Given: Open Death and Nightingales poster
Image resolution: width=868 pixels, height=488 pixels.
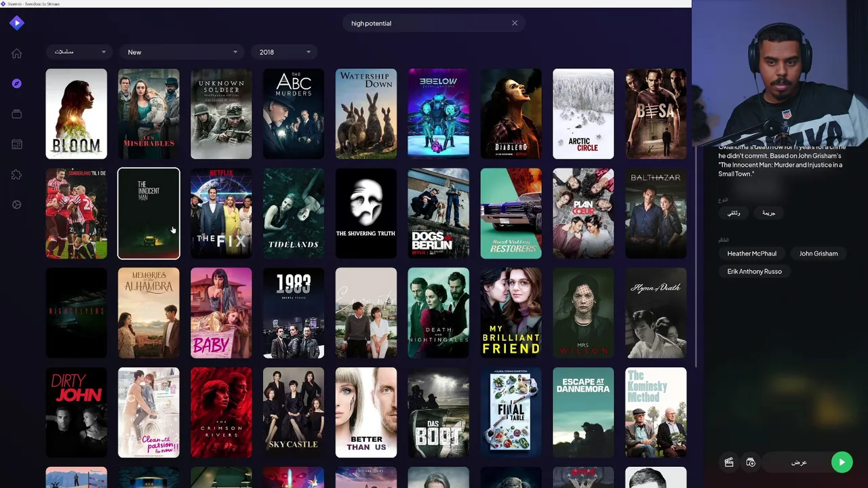Looking at the screenshot, I should (x=438, y=313).
